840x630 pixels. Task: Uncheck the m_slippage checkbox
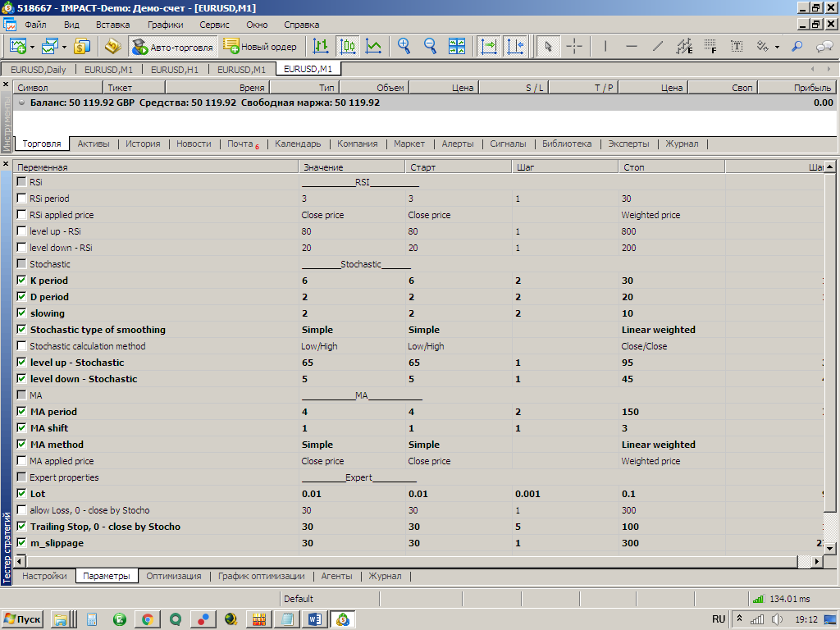[21, 543]
